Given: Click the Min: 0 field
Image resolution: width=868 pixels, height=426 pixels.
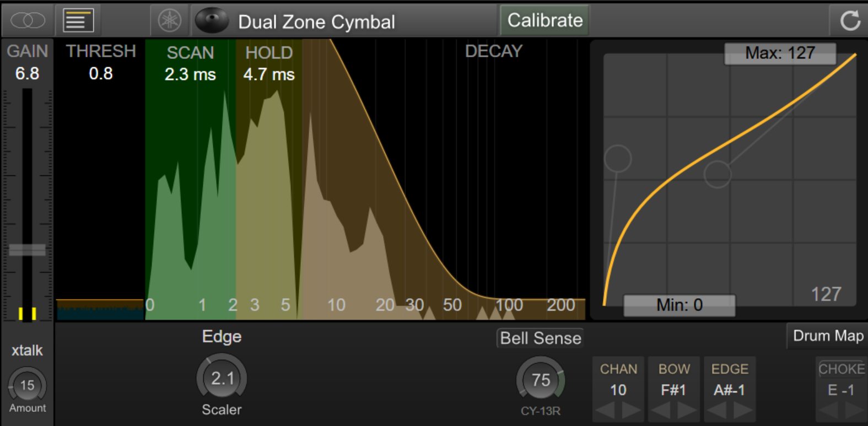Looking at the screenshot, I should coord(679,305).
